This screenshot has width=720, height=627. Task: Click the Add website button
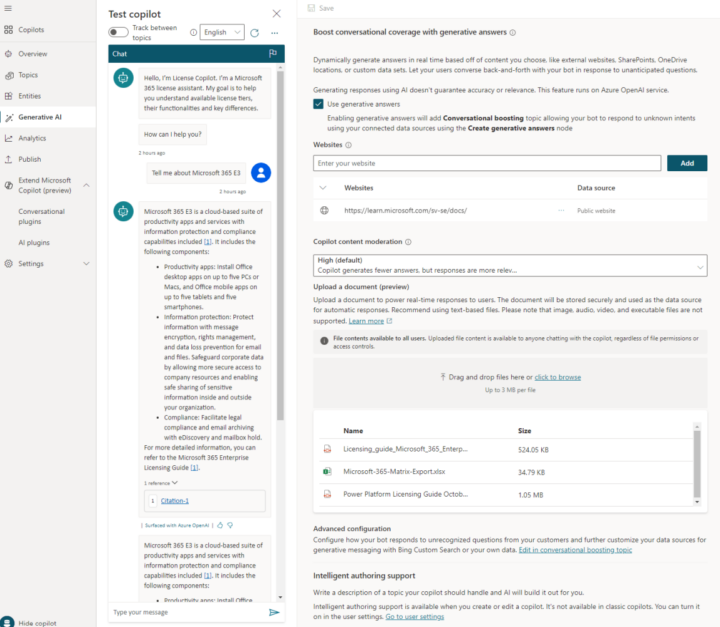687,163
